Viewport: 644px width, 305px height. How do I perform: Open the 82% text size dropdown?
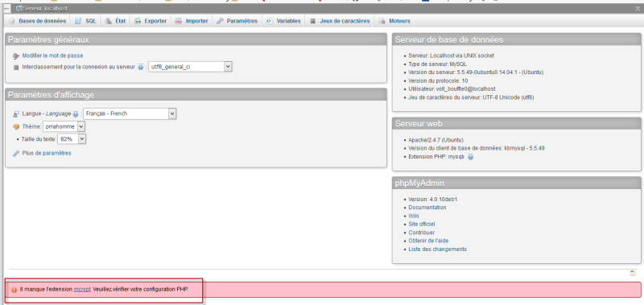click(72, 139)
